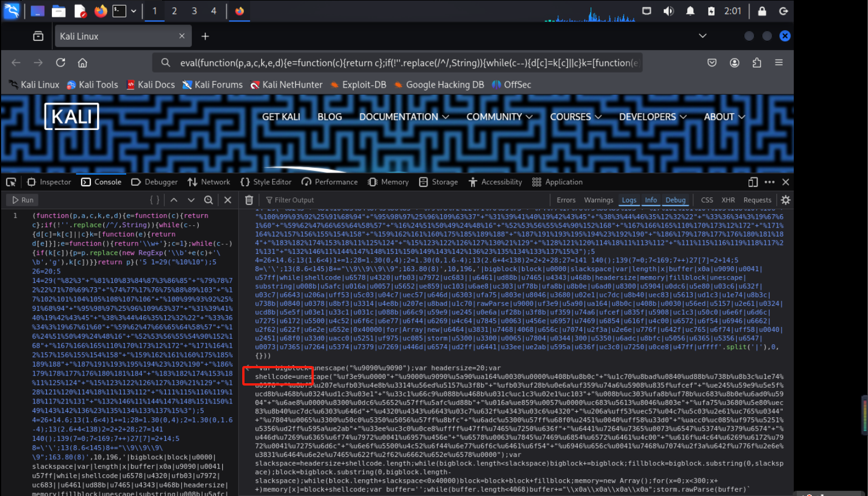Open the Pocket save icon
The image size is (868, 496).
(712, 62)
